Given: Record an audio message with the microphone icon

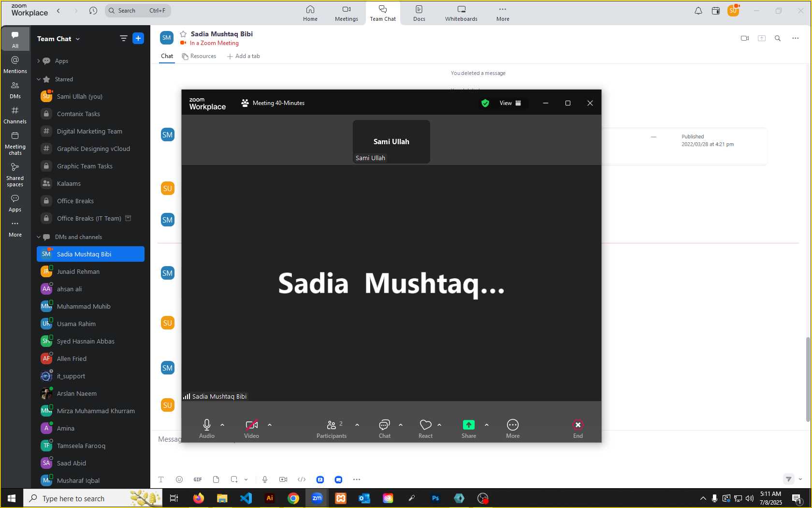Looking at the screenshot, I should coord(265,479).
